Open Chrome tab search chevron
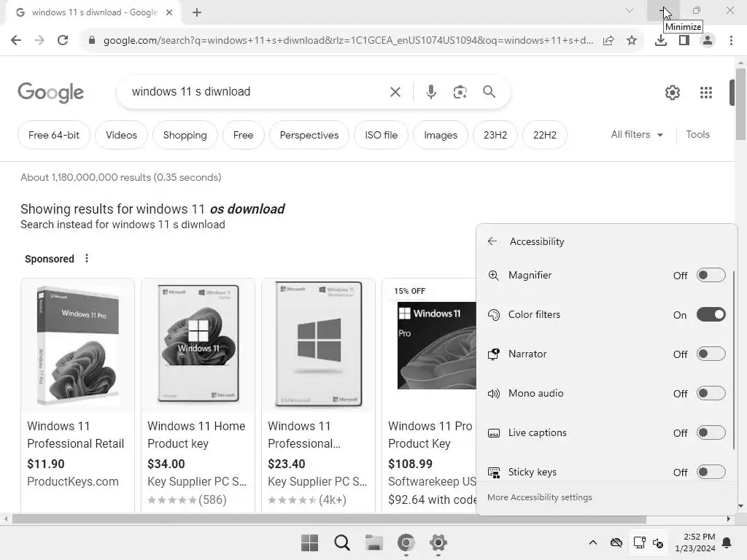This screenshot has width=747, height=560. [x=630, y=10]
